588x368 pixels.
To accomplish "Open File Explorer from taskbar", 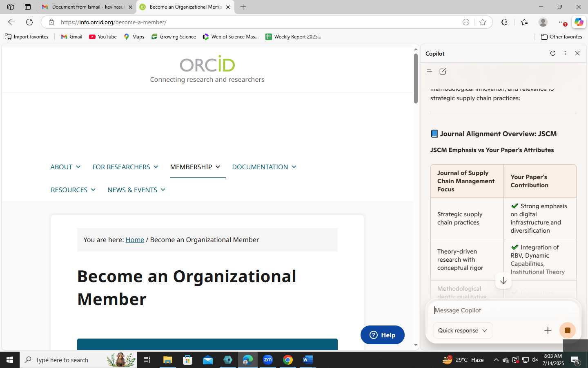I will pyautogui.click(x=168, y=360).
